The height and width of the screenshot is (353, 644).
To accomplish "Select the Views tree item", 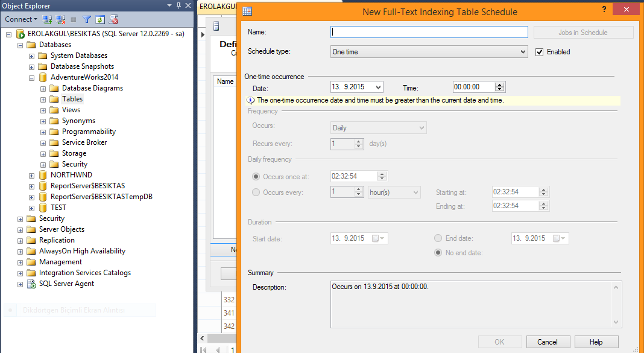I will click(x=71, y=110).
